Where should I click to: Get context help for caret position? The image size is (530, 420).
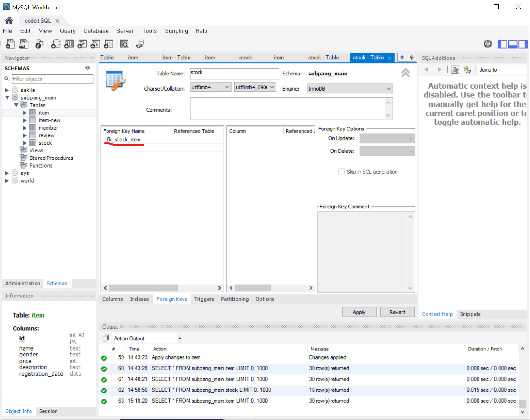click(455, 70)
